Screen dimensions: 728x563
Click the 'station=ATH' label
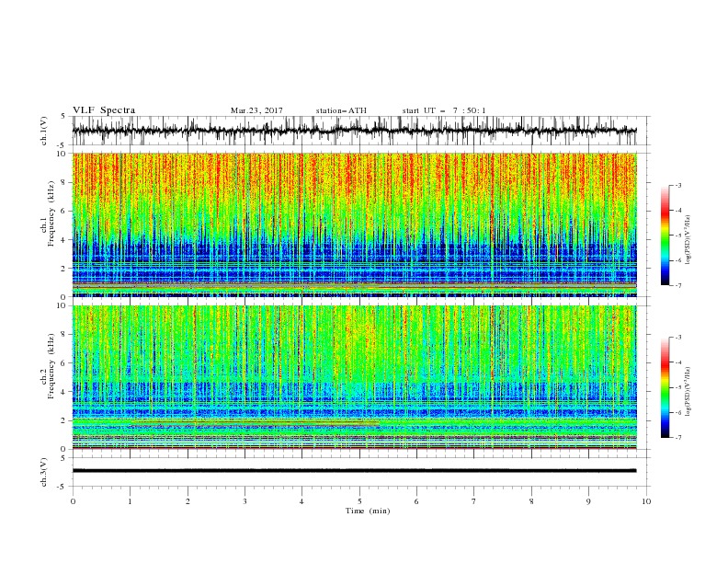(x=341, y=110)
